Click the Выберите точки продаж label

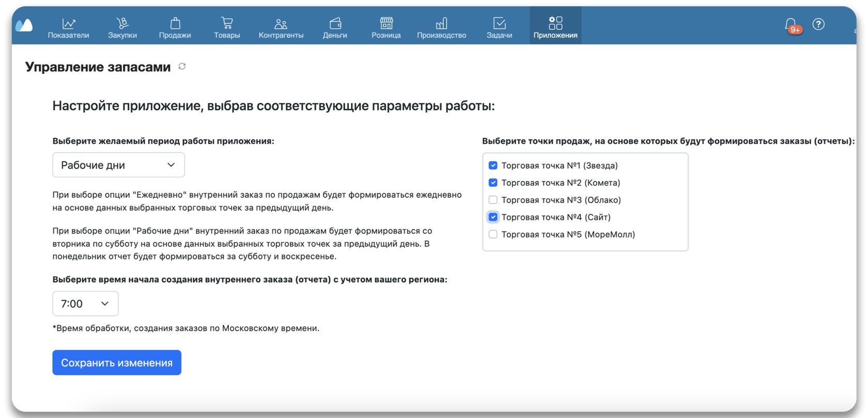pos(668,141)
